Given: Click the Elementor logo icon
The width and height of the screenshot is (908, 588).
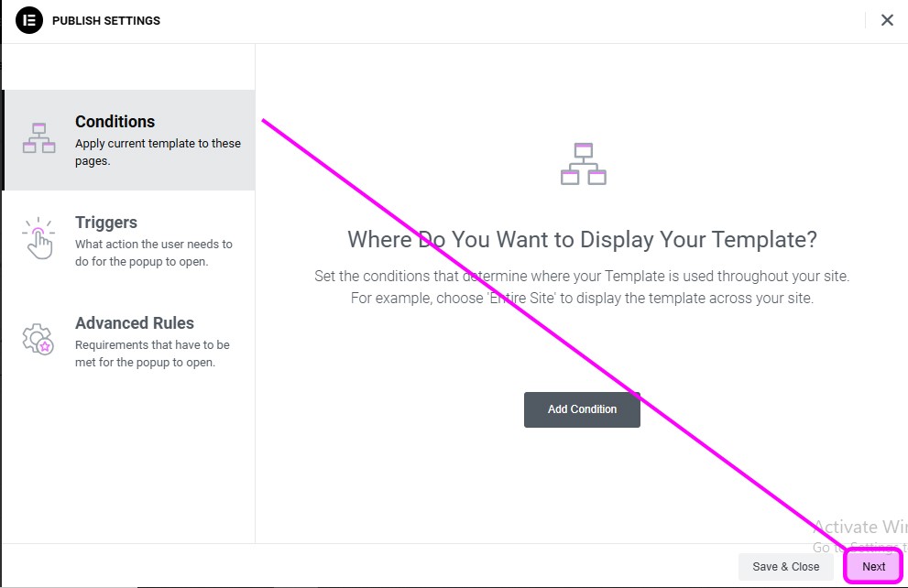Looking at the screenshot, I should click(x=29, y=20).
